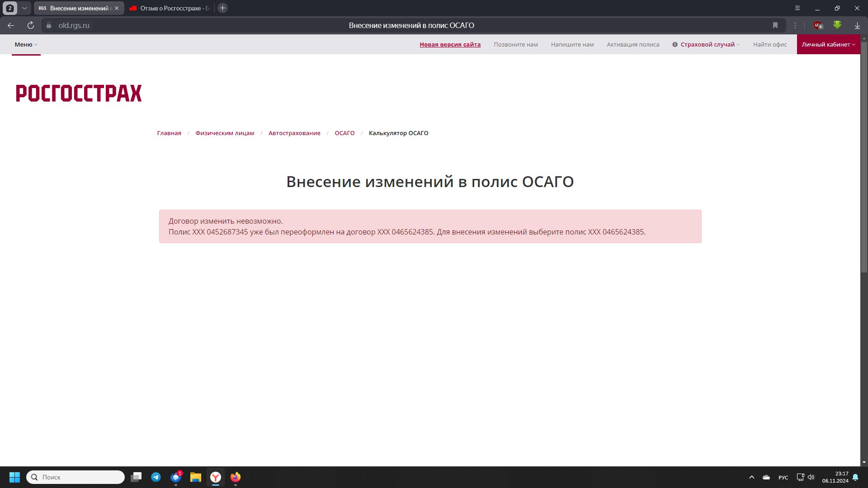Click Калькулятор ОСАГО breadcrumb text
Image resolution: width=868 pixels, height=488 pixels.
click(x=398, y=133)
